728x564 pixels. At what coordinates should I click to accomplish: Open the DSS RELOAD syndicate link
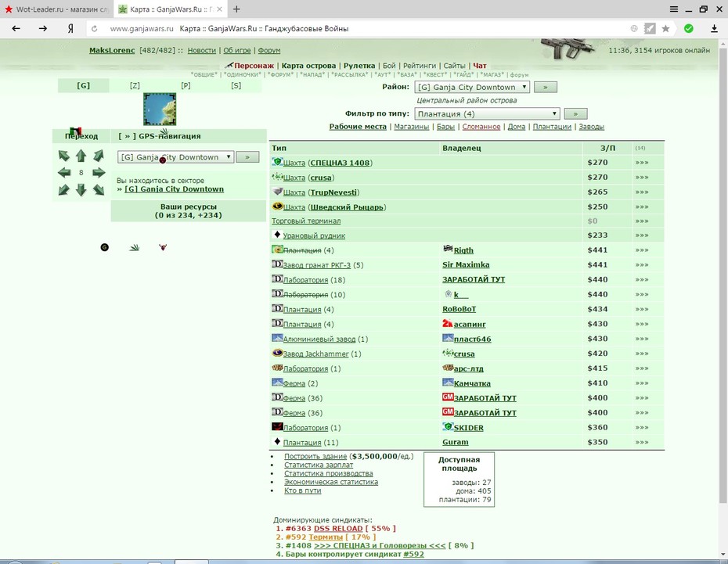[x=338, y=529]
